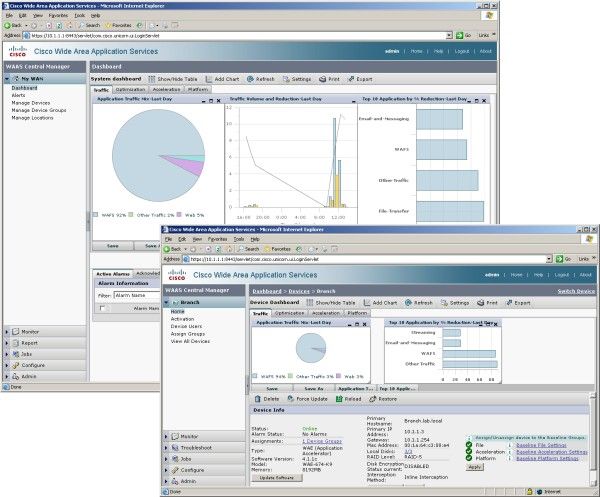Click Go button in front window address bar
Image resolution: width=600 pixels, height=497 pixels.
point(563,259)
